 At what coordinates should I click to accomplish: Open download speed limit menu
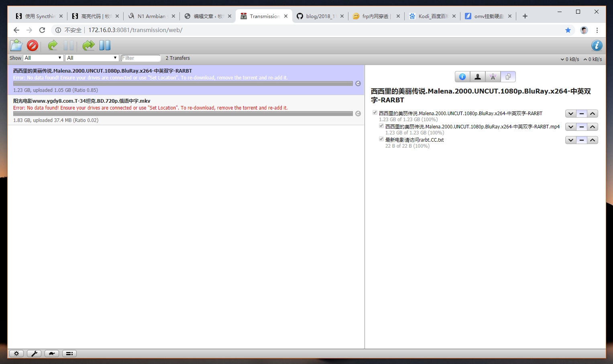570,59
